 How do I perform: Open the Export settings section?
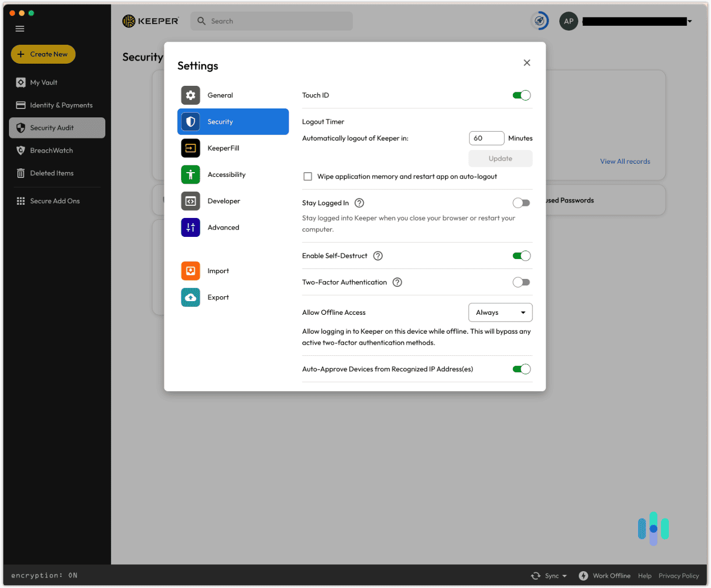pos(218,297)
